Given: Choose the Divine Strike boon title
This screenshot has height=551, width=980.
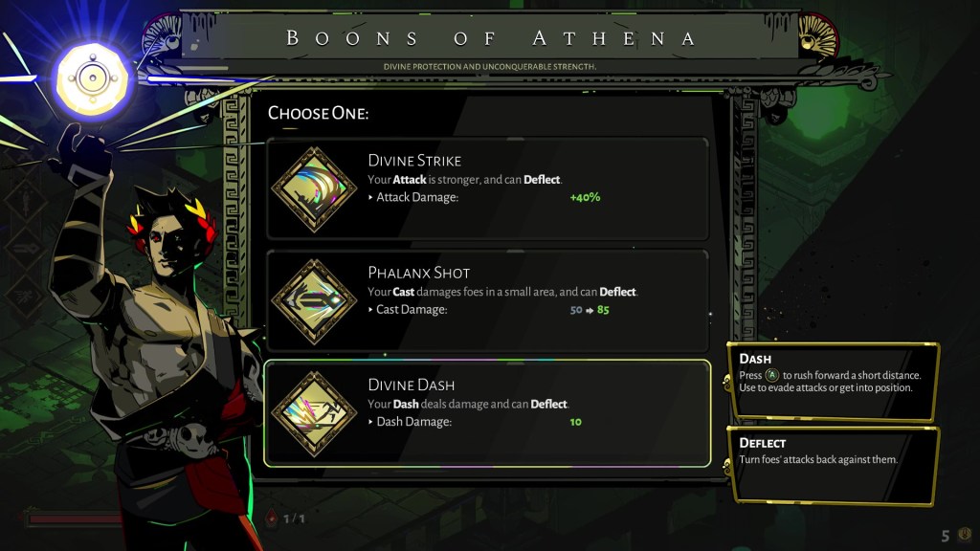Looking at the screenshot, I should tap(414, 160).
